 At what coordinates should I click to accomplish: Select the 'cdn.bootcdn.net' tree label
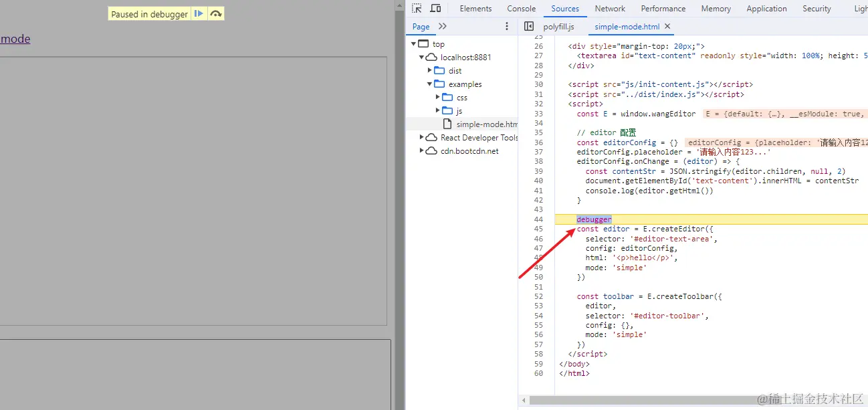point(469,151)
